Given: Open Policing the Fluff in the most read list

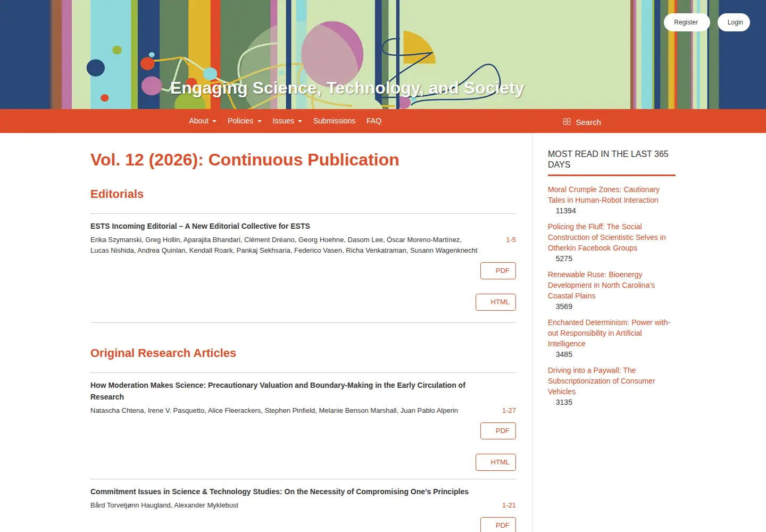Looking at the screenshot, I should tap(607, 237).
